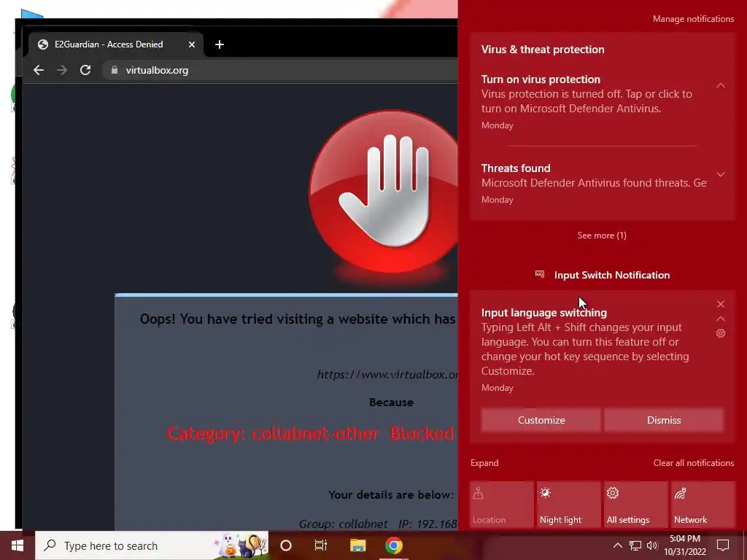Open Manage notifications link

coord(693,19)
